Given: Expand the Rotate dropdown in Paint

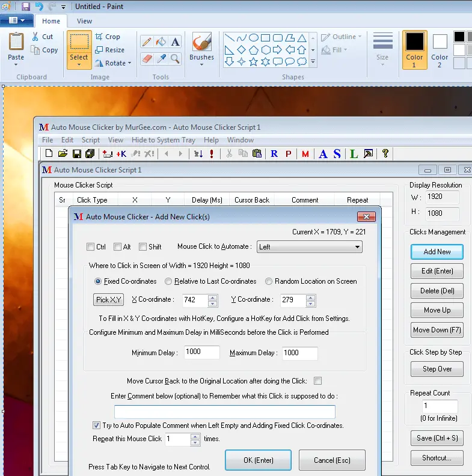Looking at the screenshot, I should click(x=129, y=63).
